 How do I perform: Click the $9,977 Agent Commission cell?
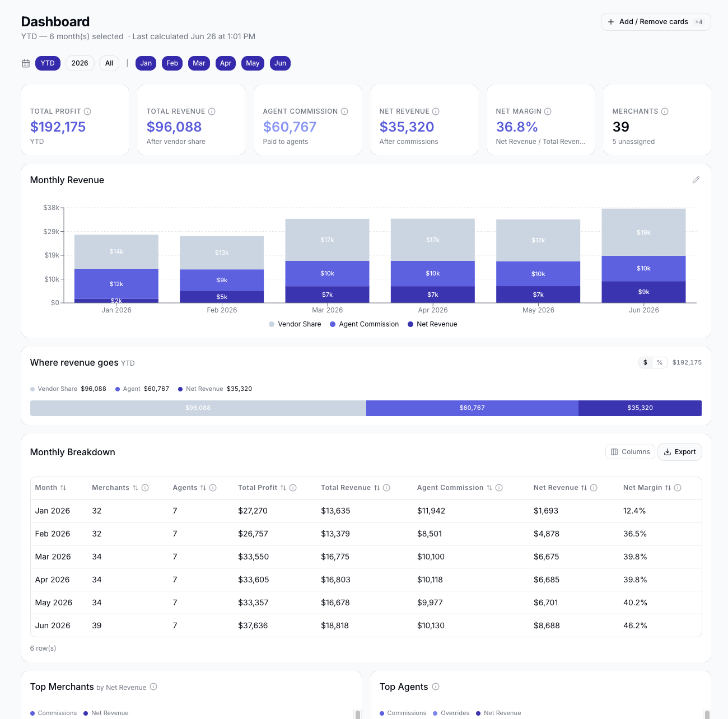click(x=430, y=603)
